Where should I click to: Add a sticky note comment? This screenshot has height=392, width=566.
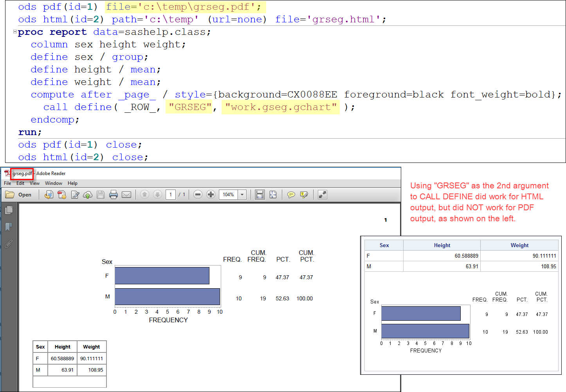[291, 195]
